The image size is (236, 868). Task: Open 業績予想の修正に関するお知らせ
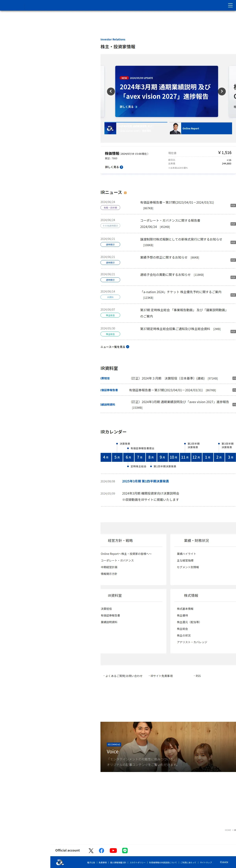coord(164,257)
